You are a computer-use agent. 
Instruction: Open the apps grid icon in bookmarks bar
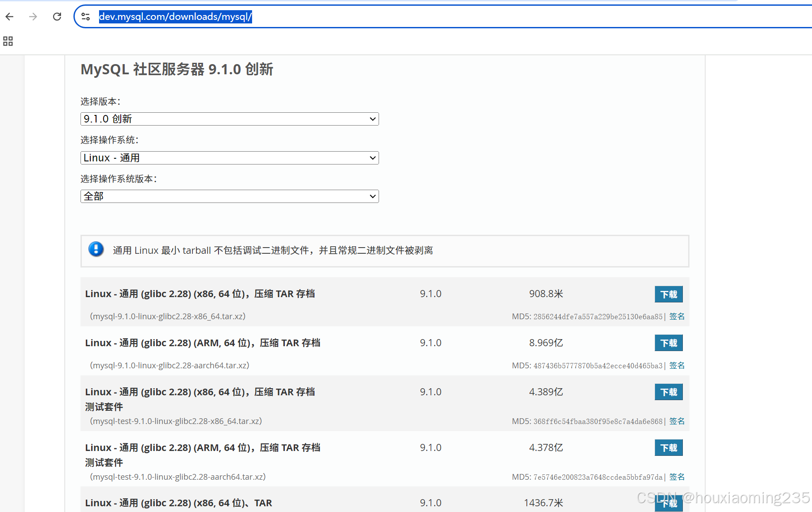tap(8, 41)
